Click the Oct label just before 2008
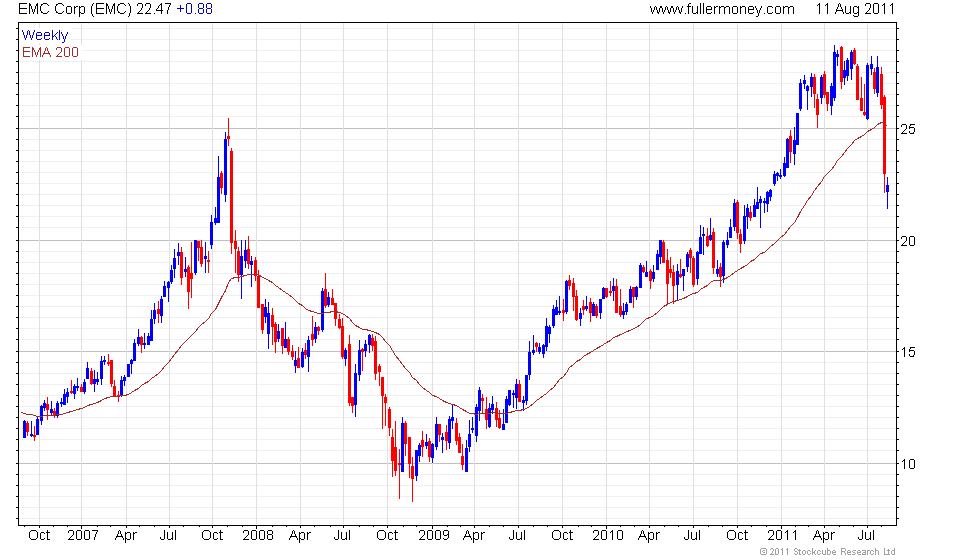Viewport: 980px width, 560px height. pyautogui.click(x=212, y=535)
